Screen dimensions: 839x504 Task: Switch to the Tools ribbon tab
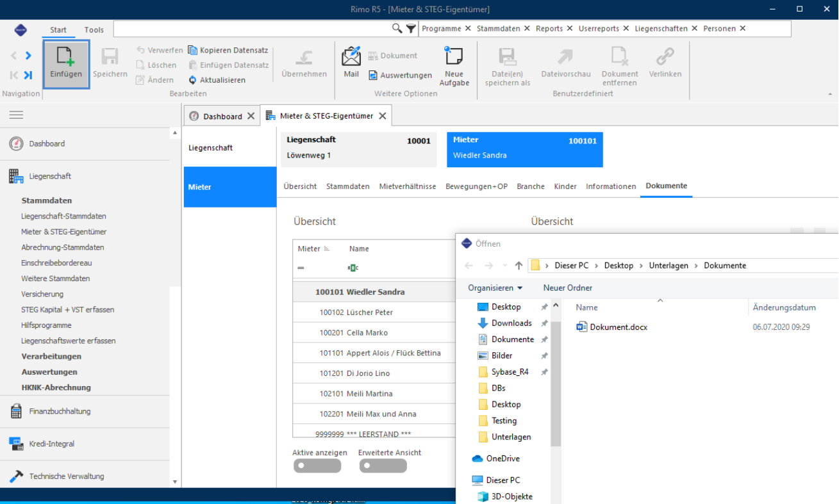pos(94,29)
